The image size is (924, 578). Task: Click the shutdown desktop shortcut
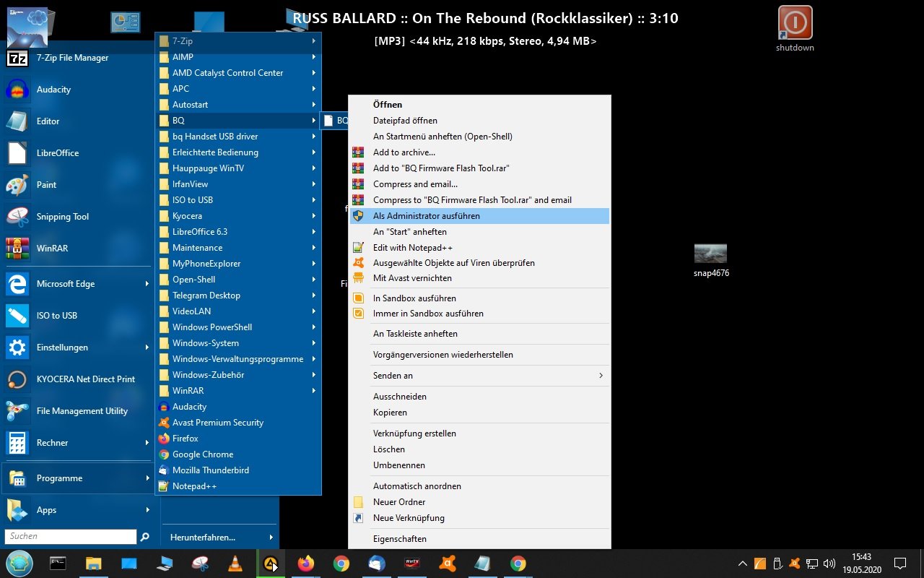pyautogui.click(x=795, y=29)
